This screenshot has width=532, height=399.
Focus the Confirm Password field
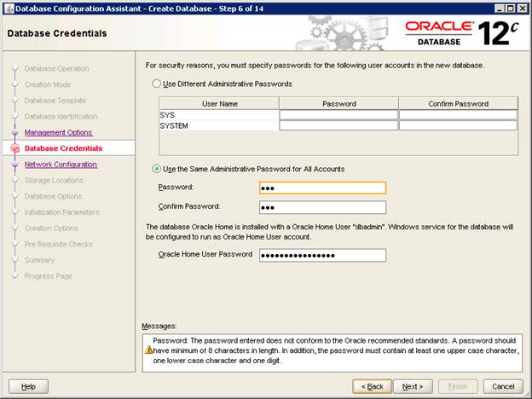pyautogui.click(x=322, y=207)
